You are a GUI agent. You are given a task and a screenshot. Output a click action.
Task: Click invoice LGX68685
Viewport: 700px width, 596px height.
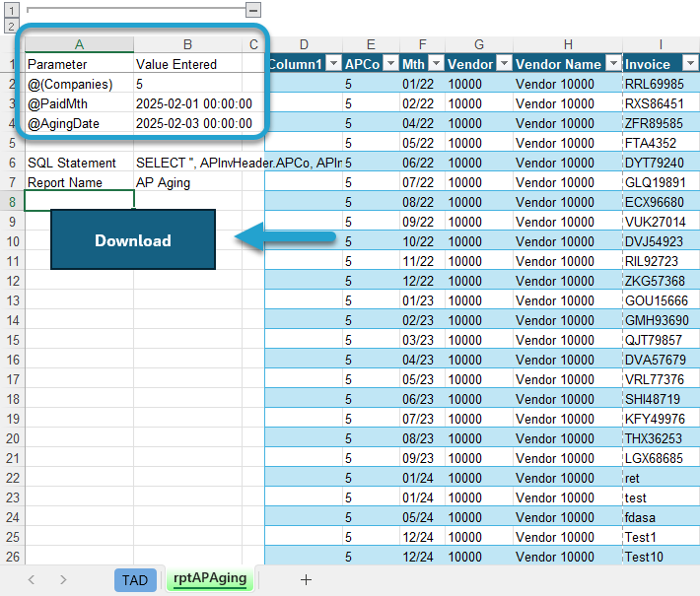(x=661, y=458)
